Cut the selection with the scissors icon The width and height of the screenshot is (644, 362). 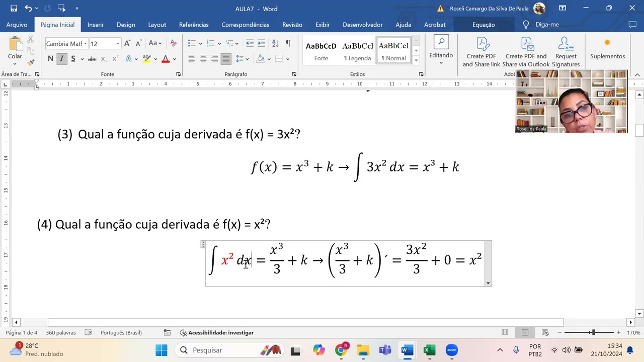31,40
